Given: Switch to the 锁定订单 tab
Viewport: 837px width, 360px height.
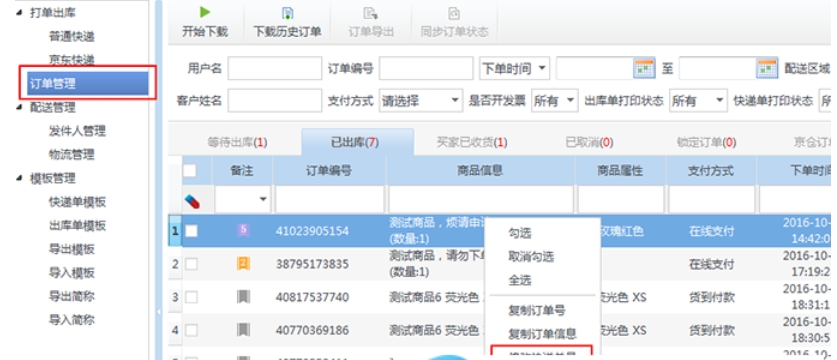Looking at the screenshot, I should pyautogui.click(x=707, y=143).
